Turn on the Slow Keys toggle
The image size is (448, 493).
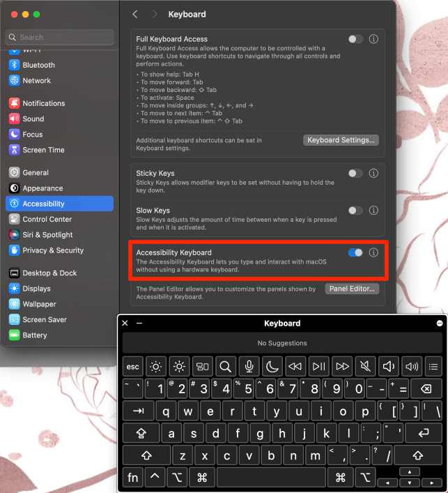click(x=355, y=211)
